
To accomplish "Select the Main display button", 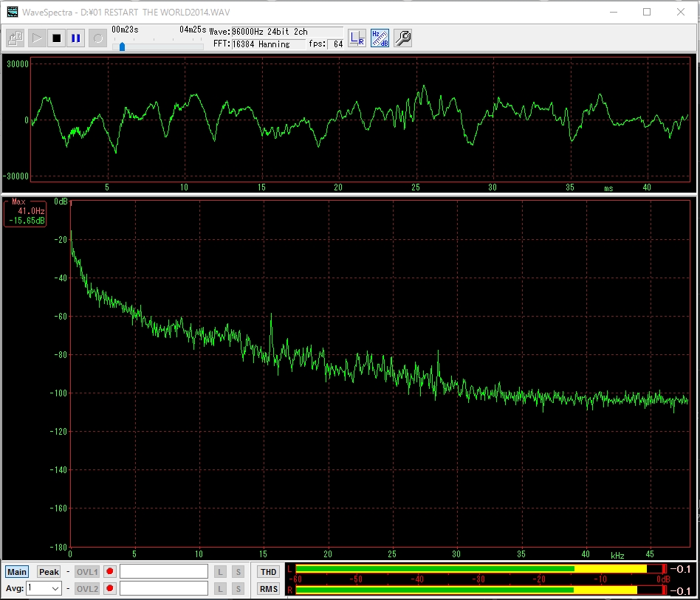I will [x=17, y=572].
